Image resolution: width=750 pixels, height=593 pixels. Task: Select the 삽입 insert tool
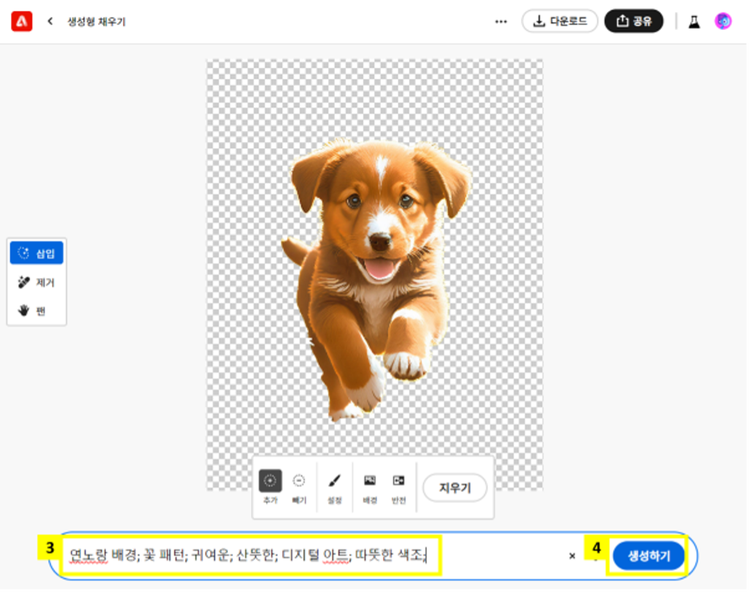click(37, 253)
